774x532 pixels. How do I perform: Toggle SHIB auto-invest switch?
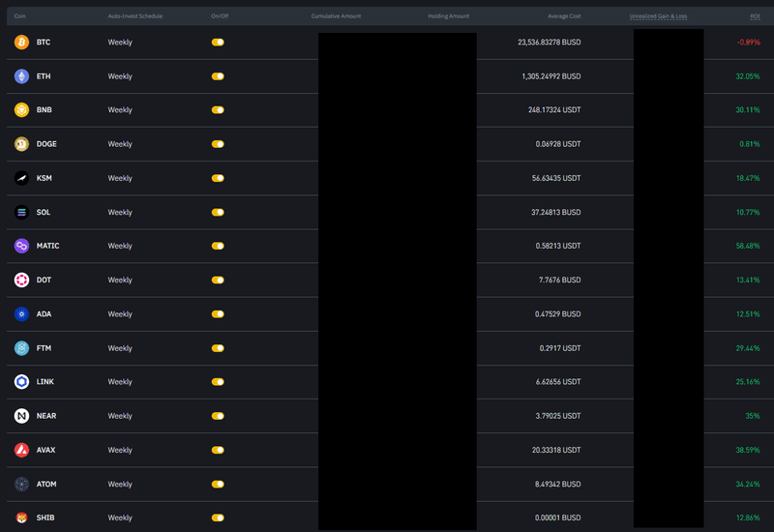pos(218,517)
